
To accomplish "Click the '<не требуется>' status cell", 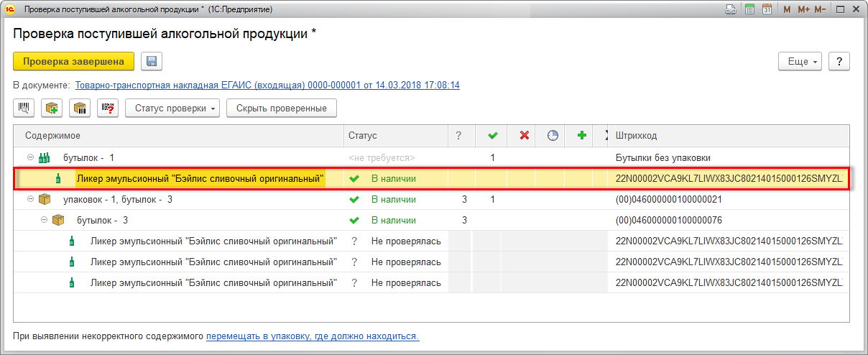I will [382, 157].
